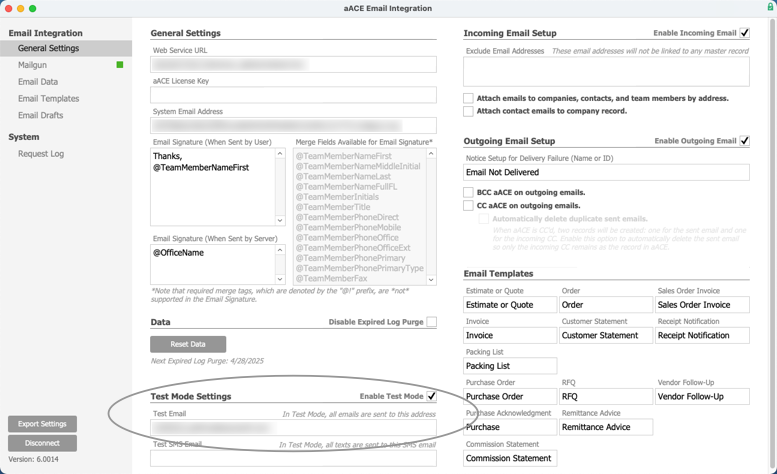Click the green Mailgun status indicator
This screenshot has width=777, height=474.
tap(119, 65)
